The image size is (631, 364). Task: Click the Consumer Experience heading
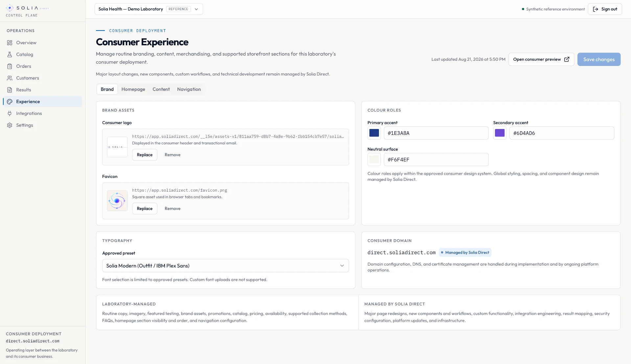click(142, 42)
